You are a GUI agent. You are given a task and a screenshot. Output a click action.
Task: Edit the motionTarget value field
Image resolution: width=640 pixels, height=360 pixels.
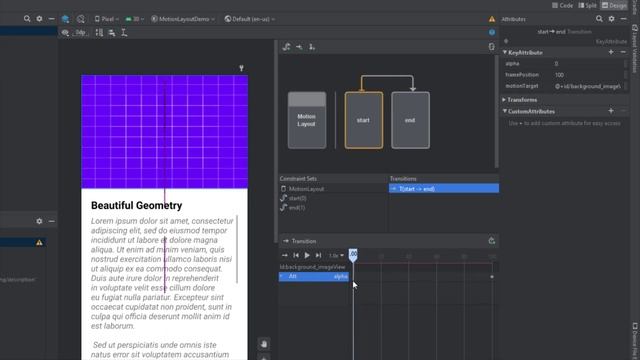click(x=588, y=86)
